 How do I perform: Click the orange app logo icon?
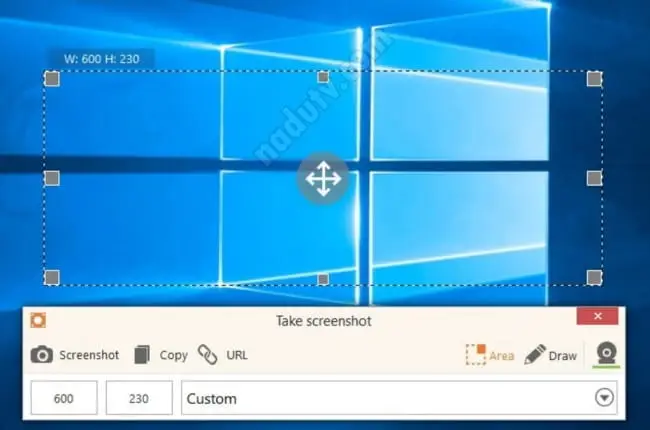pyautogui.click(x=38, y=321)
